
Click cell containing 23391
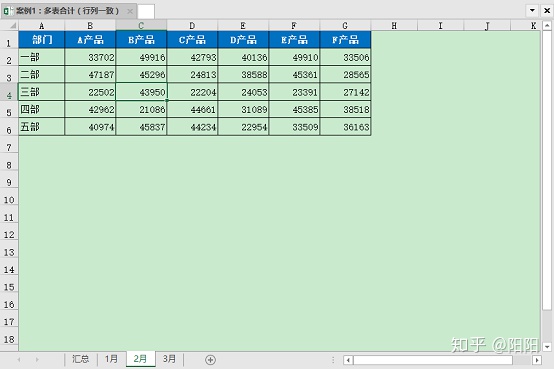(294, 92)
